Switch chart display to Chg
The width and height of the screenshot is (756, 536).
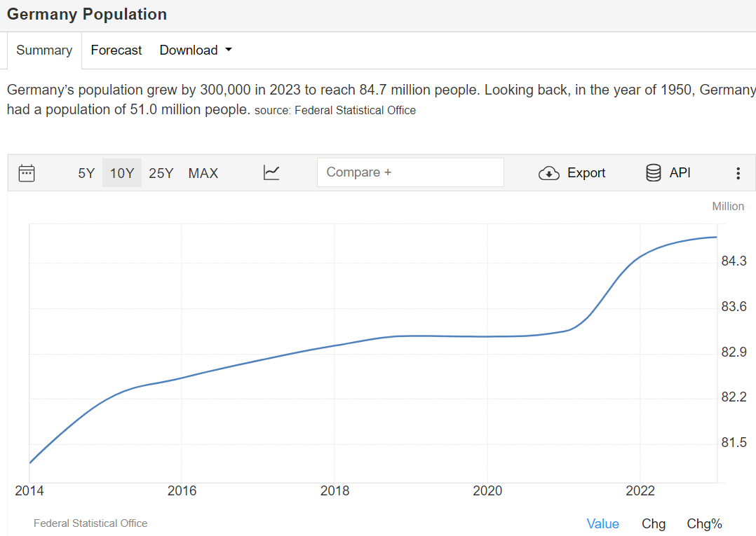coord(654,524)
